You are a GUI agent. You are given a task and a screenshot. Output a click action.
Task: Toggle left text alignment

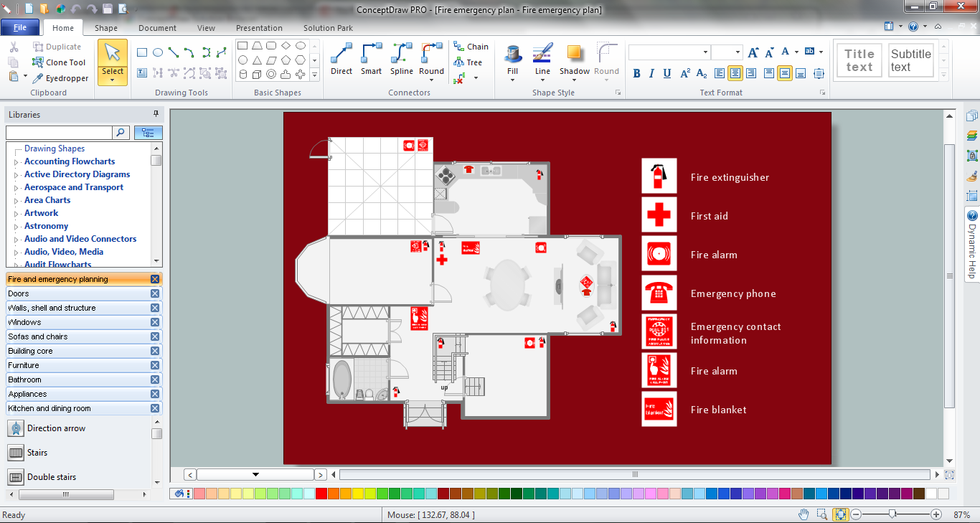(x=720, y=73)
